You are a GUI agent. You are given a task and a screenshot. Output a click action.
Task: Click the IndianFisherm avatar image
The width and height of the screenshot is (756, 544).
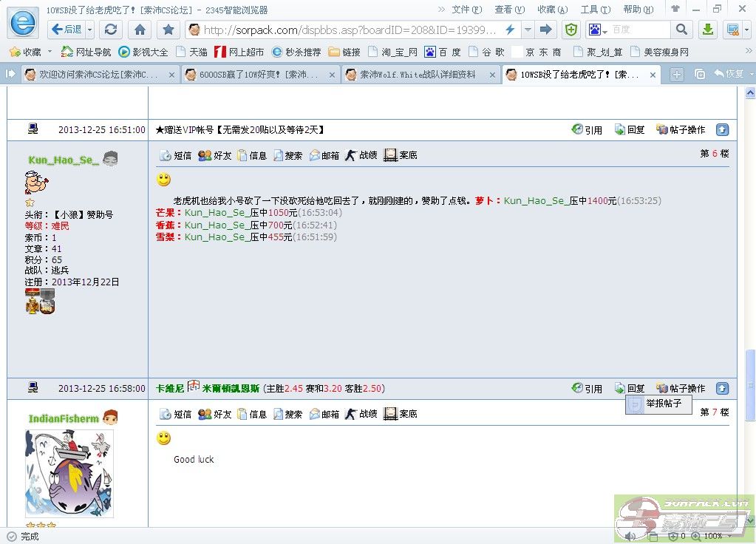point(69,473)
